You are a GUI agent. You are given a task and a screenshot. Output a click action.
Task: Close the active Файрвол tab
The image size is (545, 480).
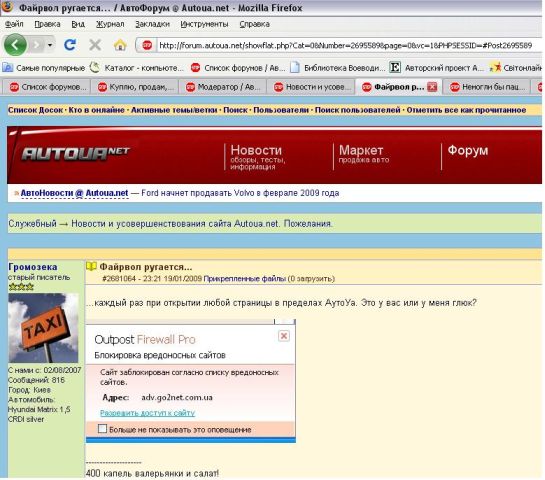(x=432, y=87)
